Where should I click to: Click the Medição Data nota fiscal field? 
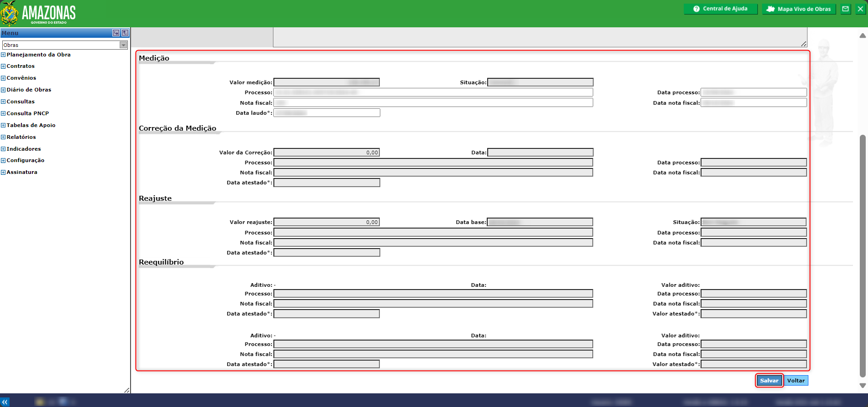[754, 103]
